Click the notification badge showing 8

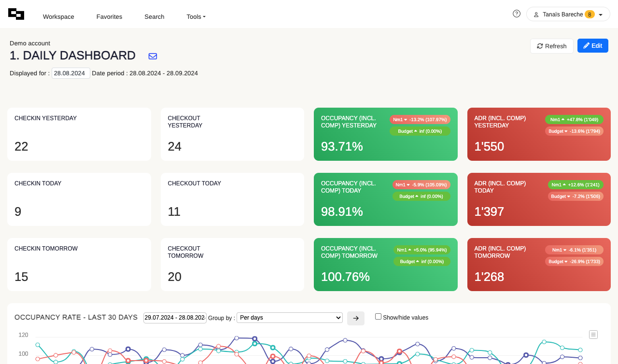pos(590,14)
